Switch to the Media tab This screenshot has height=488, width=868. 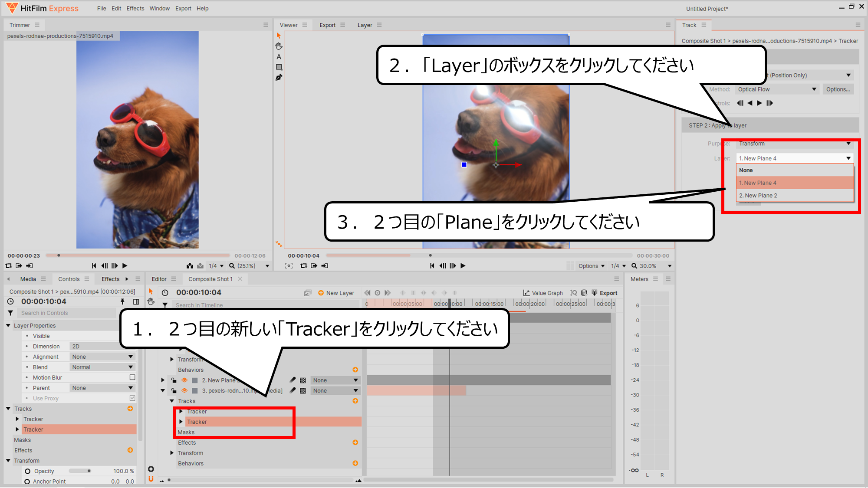click(x=28, y=279)
